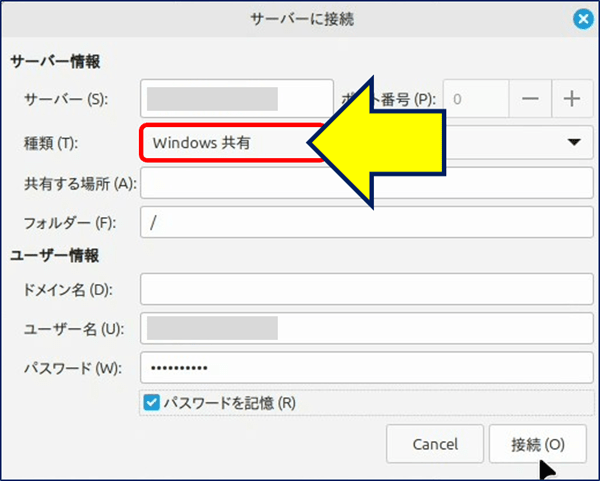Click the サーバー情報 section heading

(x=55, y=61)
